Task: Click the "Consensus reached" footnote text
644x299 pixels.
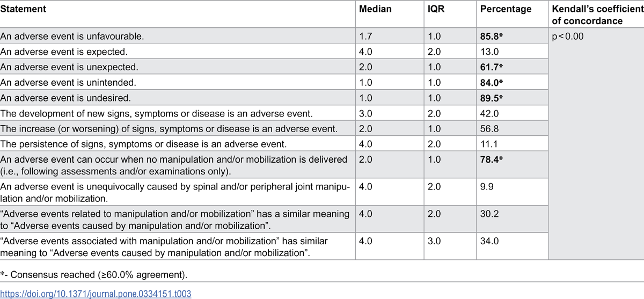Action: (97, 275)
